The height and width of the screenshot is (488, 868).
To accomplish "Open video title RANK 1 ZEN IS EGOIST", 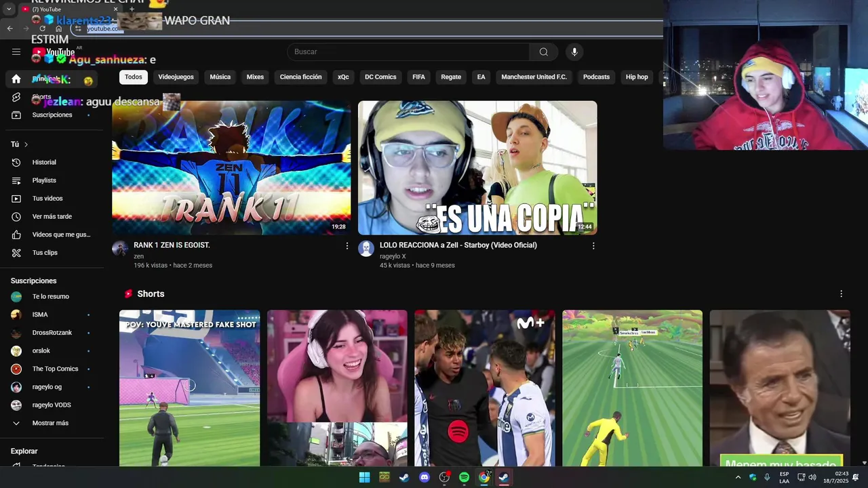I will 172,245.
